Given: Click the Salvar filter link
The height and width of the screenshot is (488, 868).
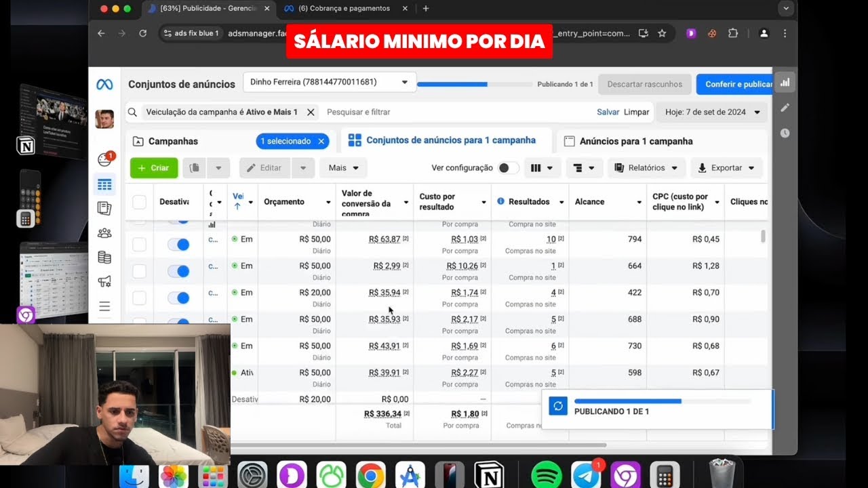Looking at the screenshot, I should [608, 112].
